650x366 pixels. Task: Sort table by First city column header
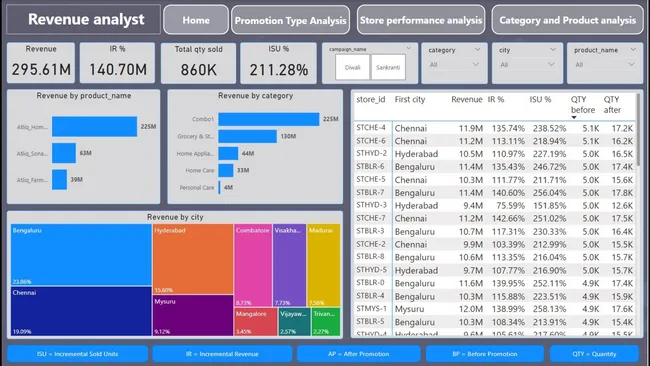point(410,99)
